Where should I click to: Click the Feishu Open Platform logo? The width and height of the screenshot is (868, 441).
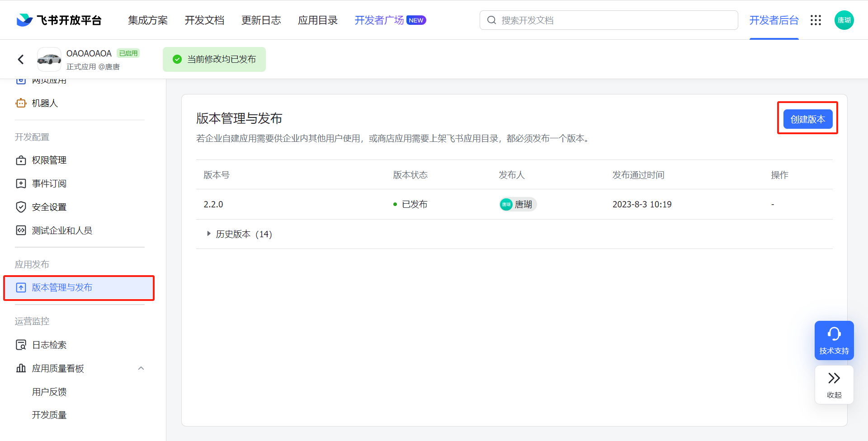(x=59, y=20)
